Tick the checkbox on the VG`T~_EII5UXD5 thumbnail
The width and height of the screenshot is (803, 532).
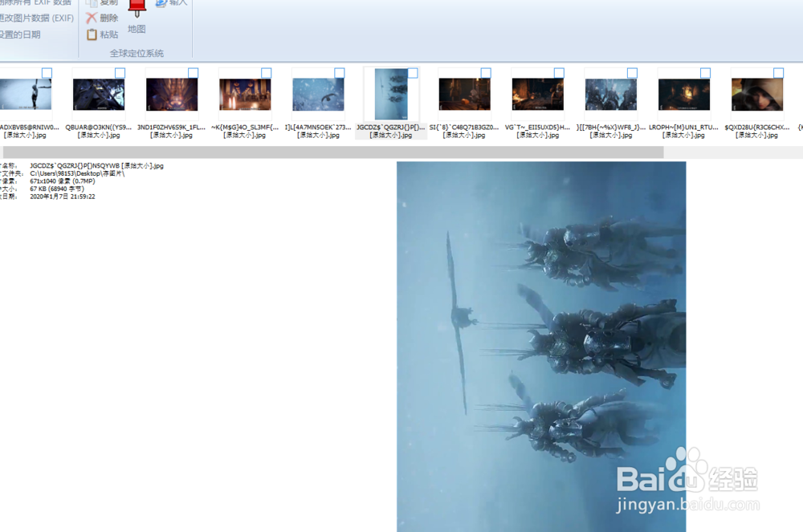click(559, 73)
